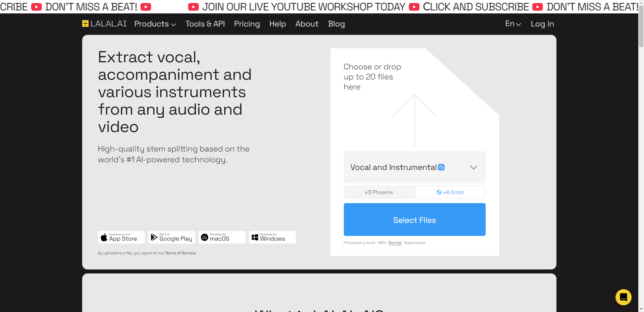Image resolution: width=644 pixels, height=312 pixels.
Task: Download the Windows app
Action: point(272,237)
